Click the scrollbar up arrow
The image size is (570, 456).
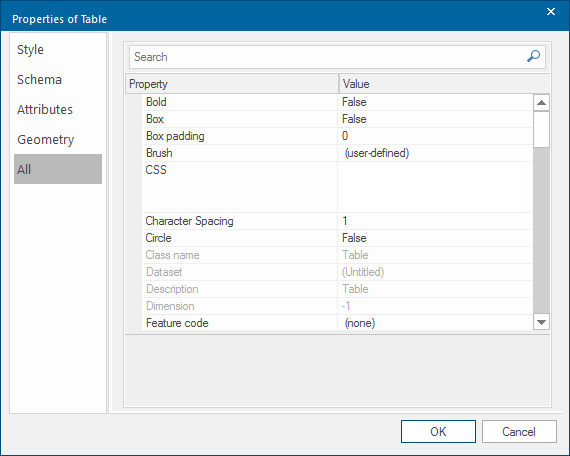(x=541, y=103)
